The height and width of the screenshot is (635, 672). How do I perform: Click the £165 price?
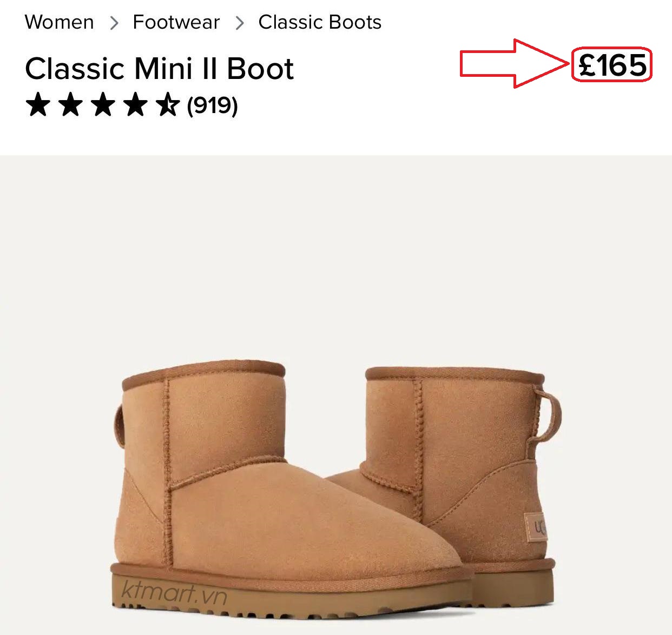(612, 65)
